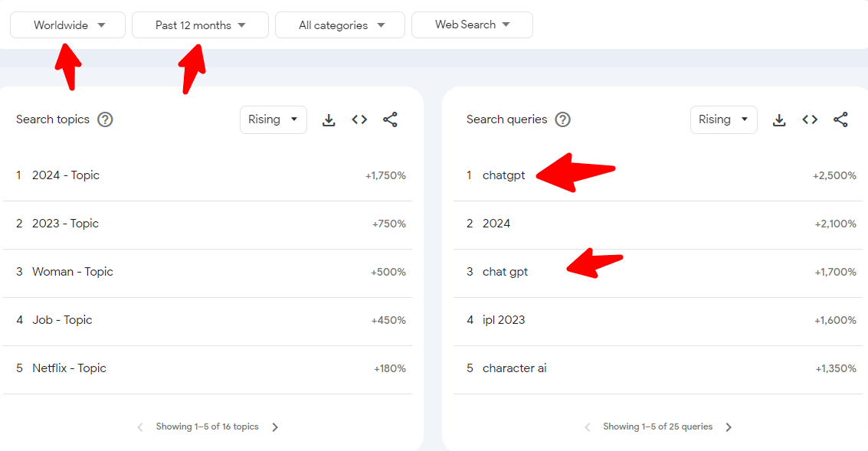Open the Worldwide region dropdown

pos(67,25)
